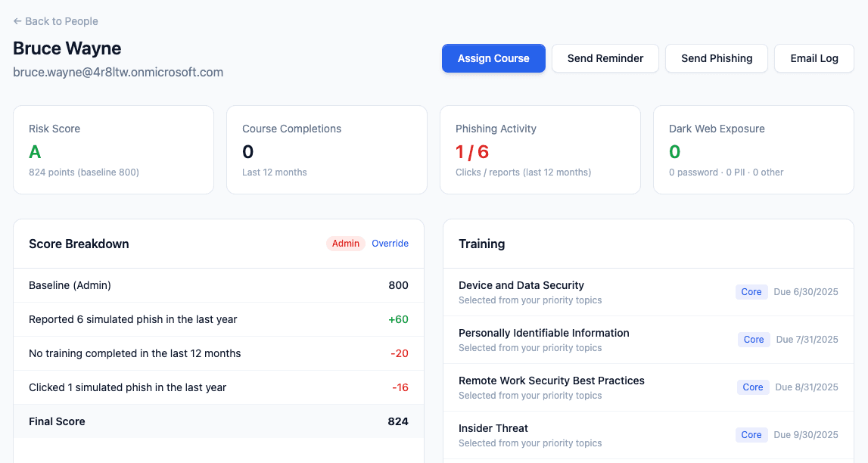Click the Override link in Score Breakdown
Viewport: 868px width, 463px height.
click(x=390, y=244)
